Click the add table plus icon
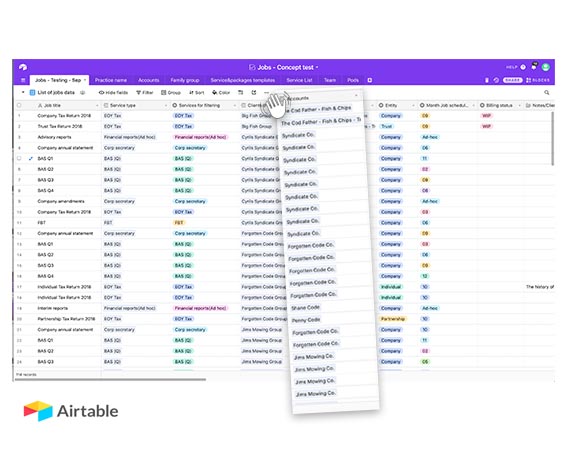 pos(370,80)
